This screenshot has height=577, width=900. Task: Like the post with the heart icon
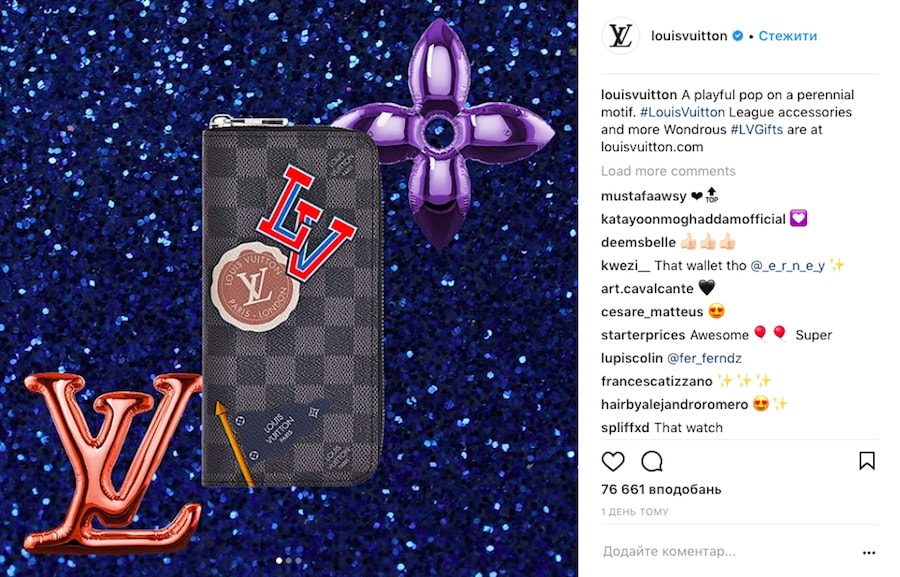pos(612,461)
